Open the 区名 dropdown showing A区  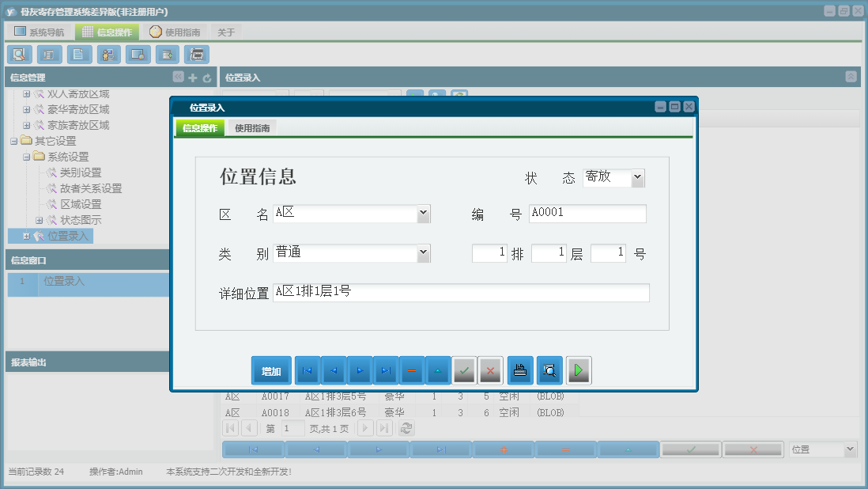pyautogui.click(x=424, y=213)
